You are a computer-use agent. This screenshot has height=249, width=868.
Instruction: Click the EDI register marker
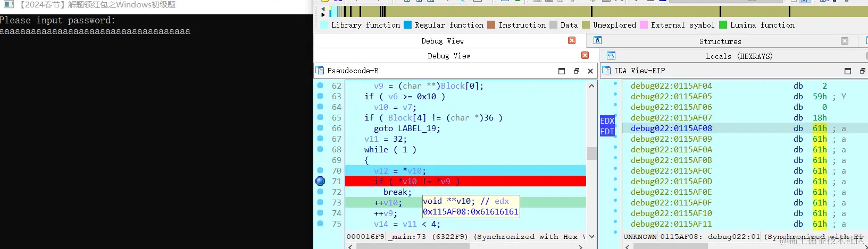(x=607, y=131)
